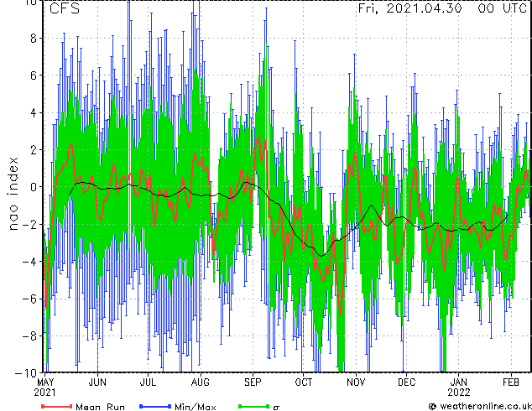Image resolution: width=532 pixels, height=411 pixels.
Task: Click the FEB x-axis label
Action: coord(511,382)
